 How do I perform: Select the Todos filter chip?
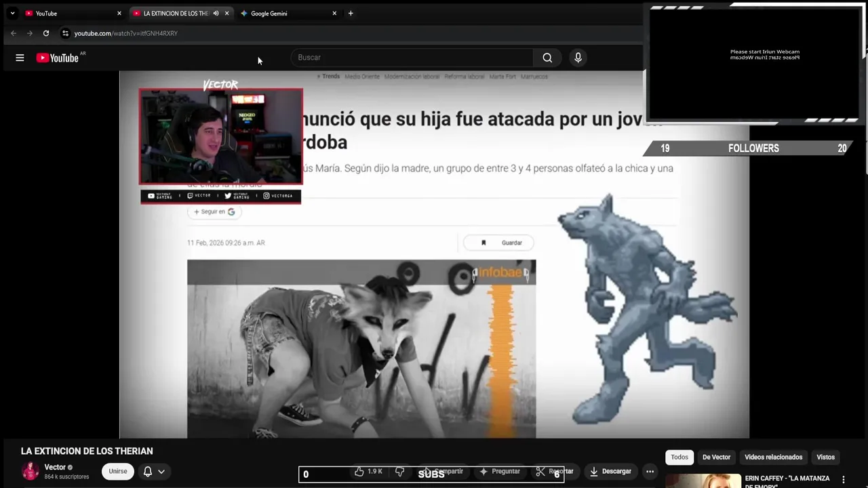pyautogui.click(x=679, y=457)
